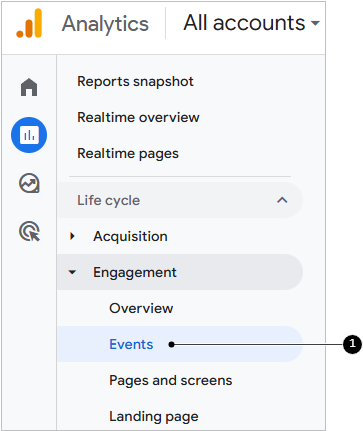Open the Landing page report
This screenshot has width=363, height=431.
[x=154, y=416]
